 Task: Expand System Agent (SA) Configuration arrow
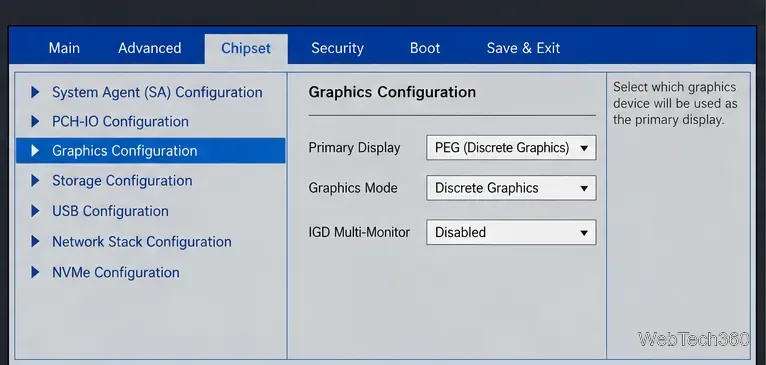point(35,92)
